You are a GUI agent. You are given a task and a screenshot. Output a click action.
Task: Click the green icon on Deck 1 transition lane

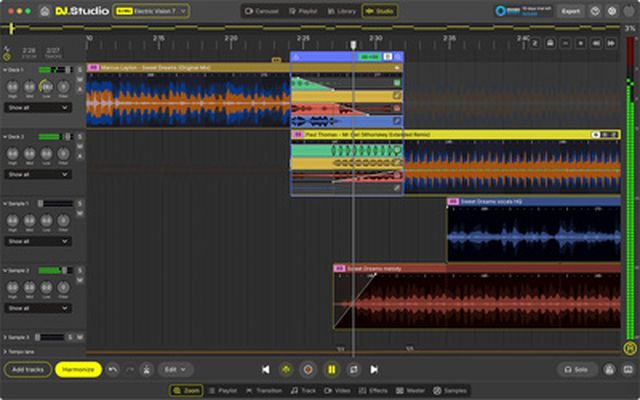tap(397, 83)
